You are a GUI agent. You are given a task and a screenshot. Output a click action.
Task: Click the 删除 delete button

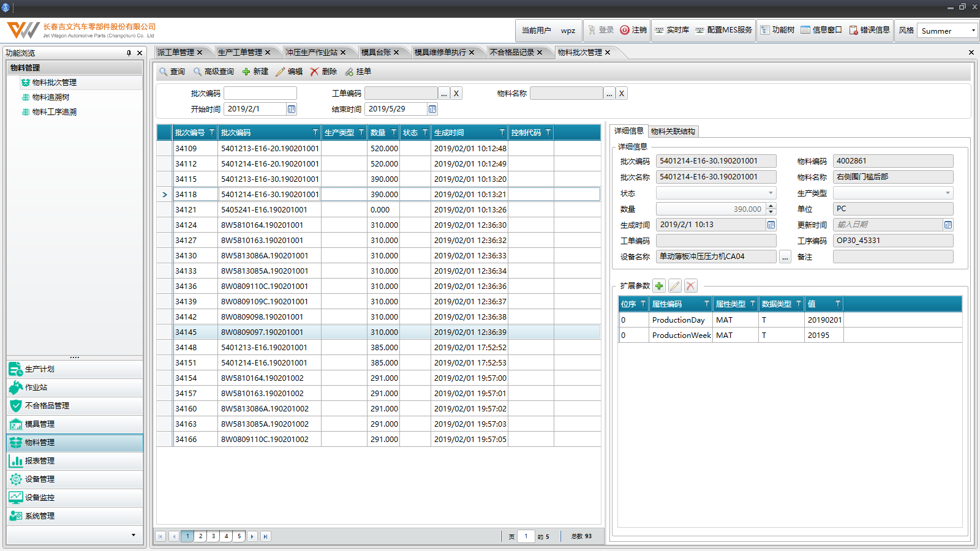323,72
